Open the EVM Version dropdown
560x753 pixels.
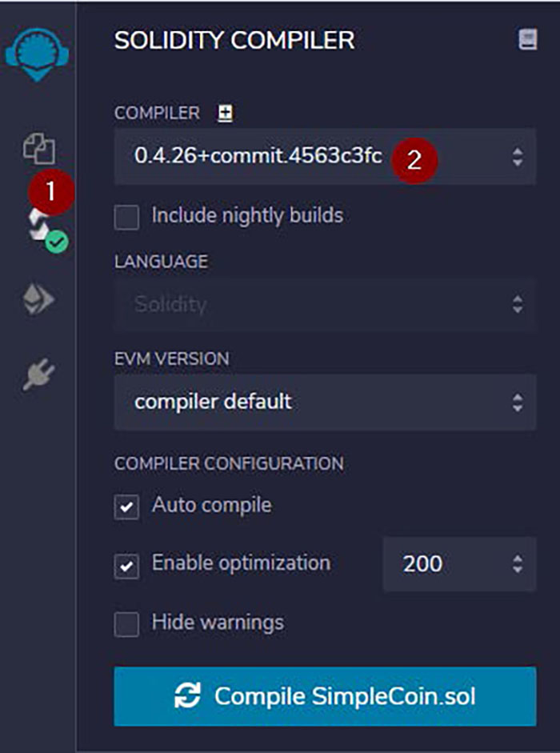pos(325,402)
